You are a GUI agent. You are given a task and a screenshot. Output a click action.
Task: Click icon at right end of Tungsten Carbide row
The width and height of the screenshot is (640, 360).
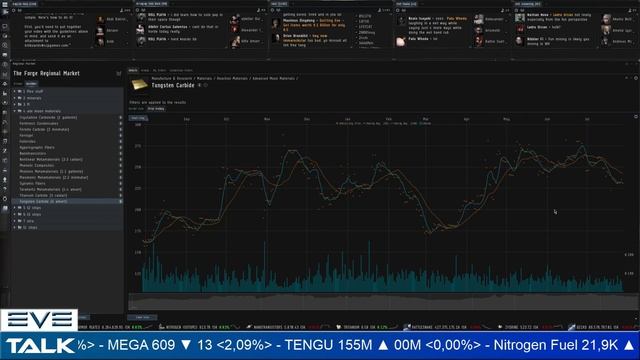120,201
